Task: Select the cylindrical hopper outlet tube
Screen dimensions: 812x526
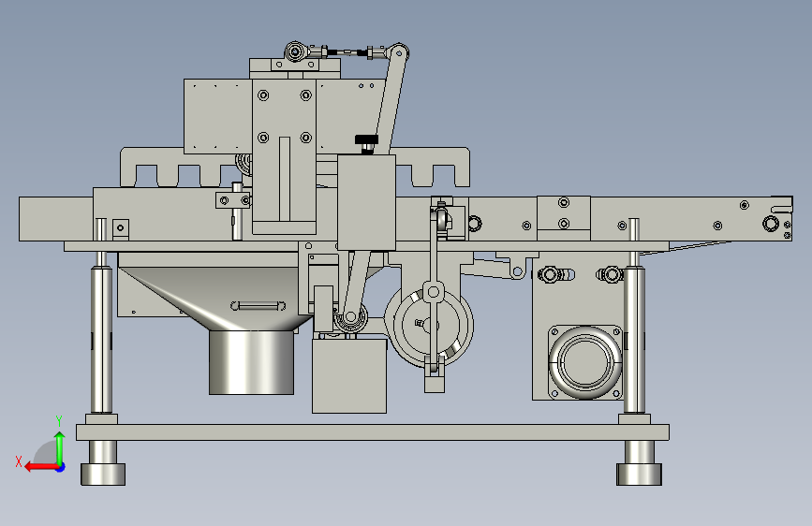Action: coord(251,362)
